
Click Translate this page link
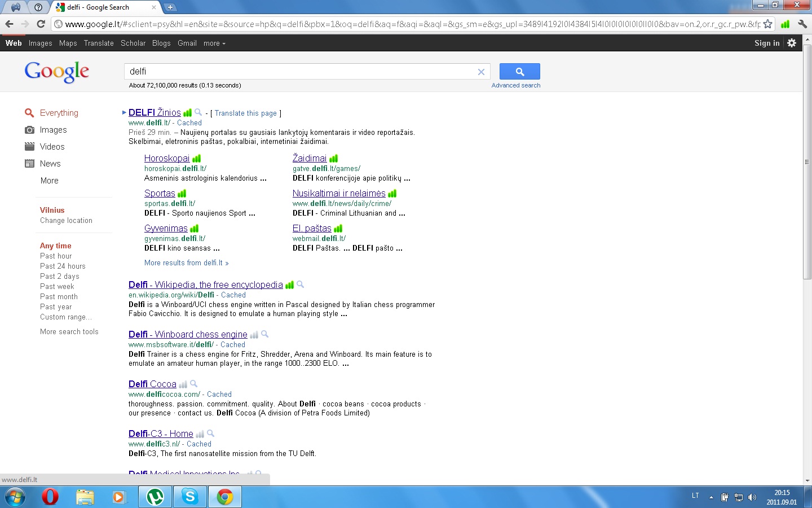[x=246, y=113]
